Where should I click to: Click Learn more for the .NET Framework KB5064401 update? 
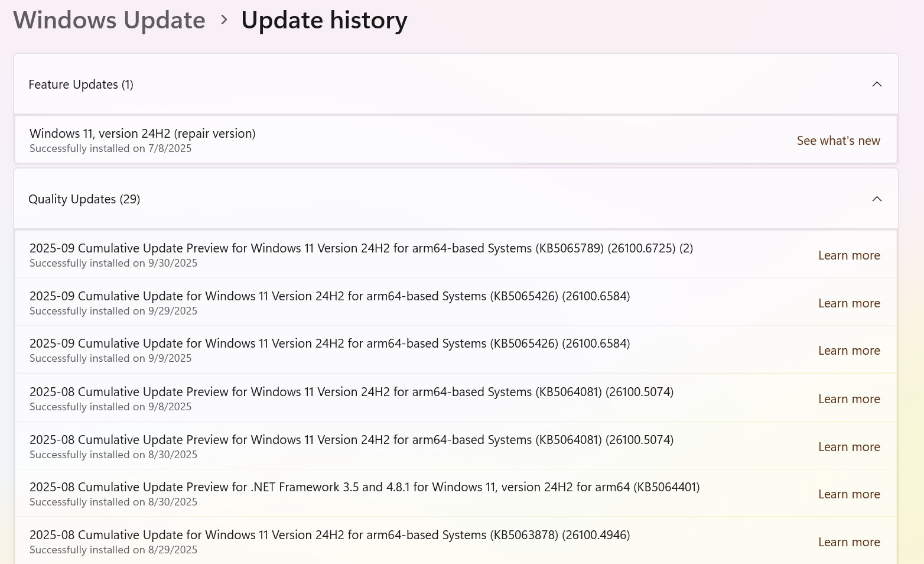(x=849, y=494)
